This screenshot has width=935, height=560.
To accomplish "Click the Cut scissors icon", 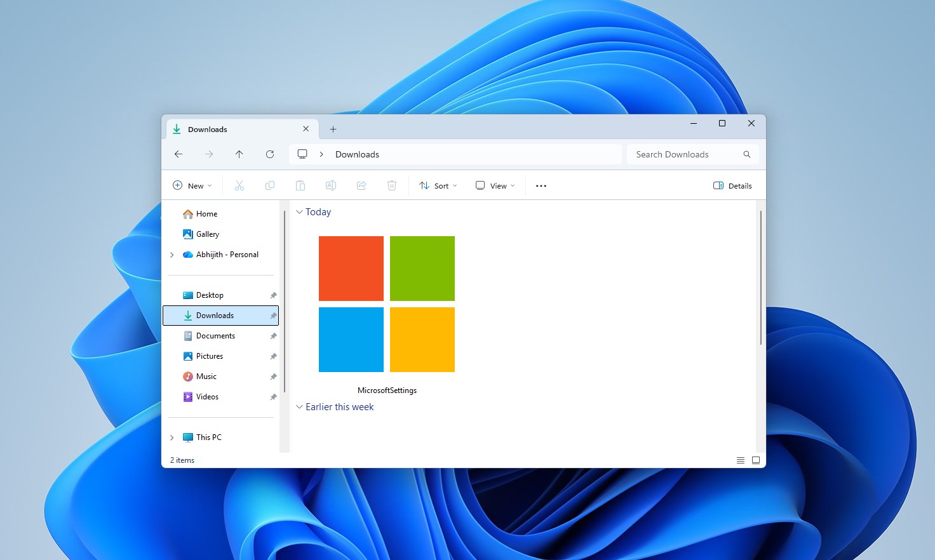I will [x=239, y=185].
